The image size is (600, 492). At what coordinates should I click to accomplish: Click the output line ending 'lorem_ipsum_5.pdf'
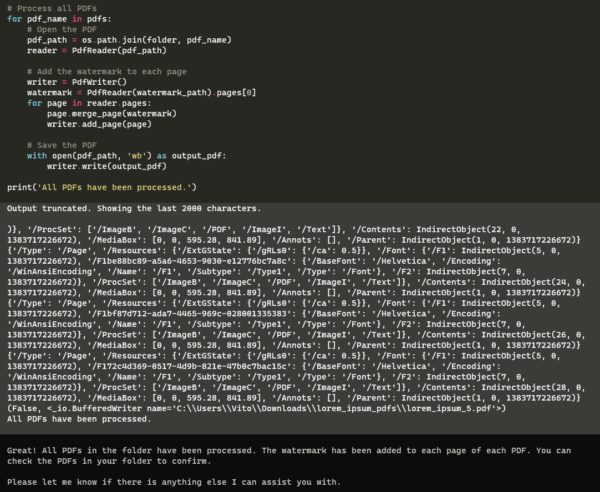[x=256, y=409]
